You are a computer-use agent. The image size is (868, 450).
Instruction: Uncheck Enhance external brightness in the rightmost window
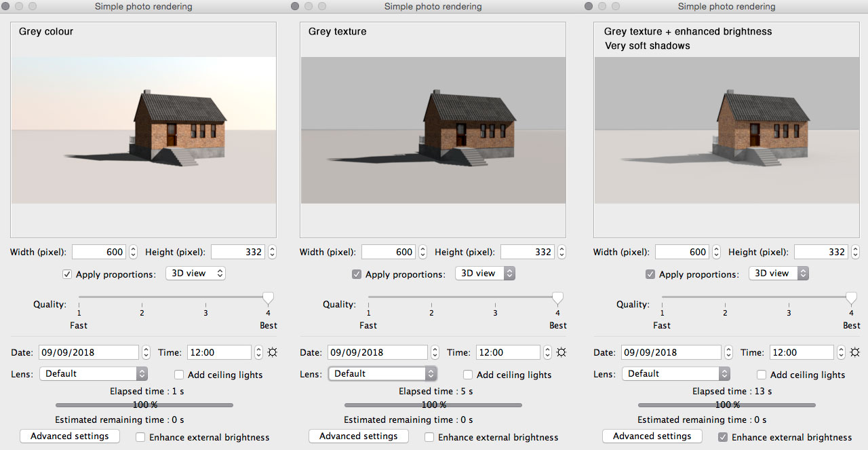coord(723,437)
